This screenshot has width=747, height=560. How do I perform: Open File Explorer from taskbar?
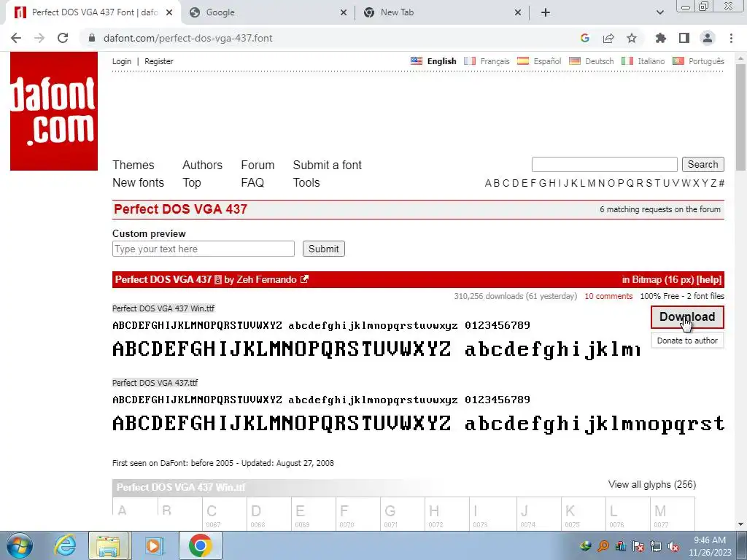(109, 545)
